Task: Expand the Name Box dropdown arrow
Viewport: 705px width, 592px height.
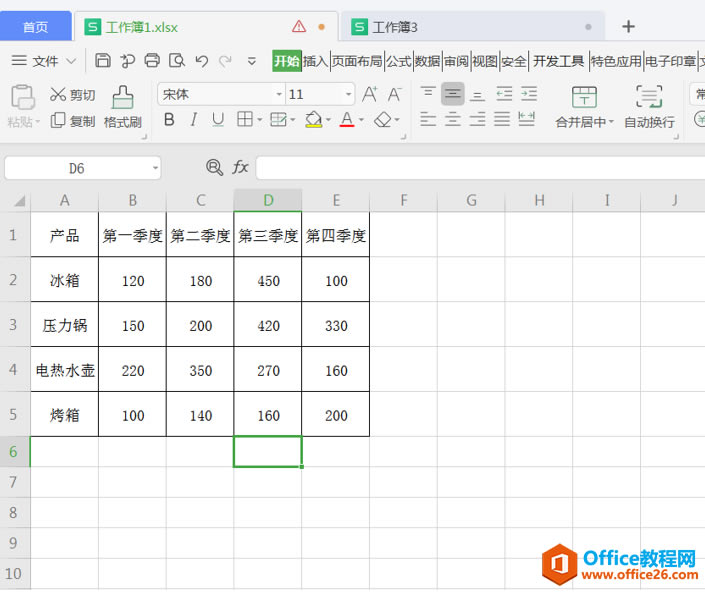Action: [155, 168]
